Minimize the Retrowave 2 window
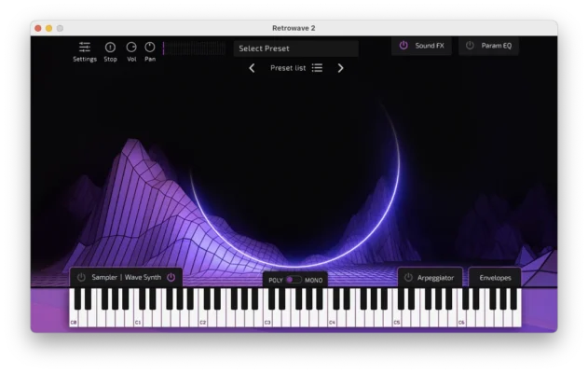 point(48,28)
